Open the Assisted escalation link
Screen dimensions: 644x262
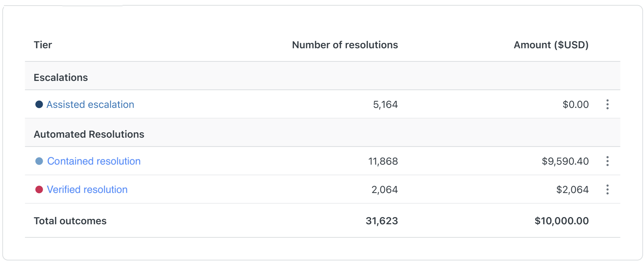90,104
